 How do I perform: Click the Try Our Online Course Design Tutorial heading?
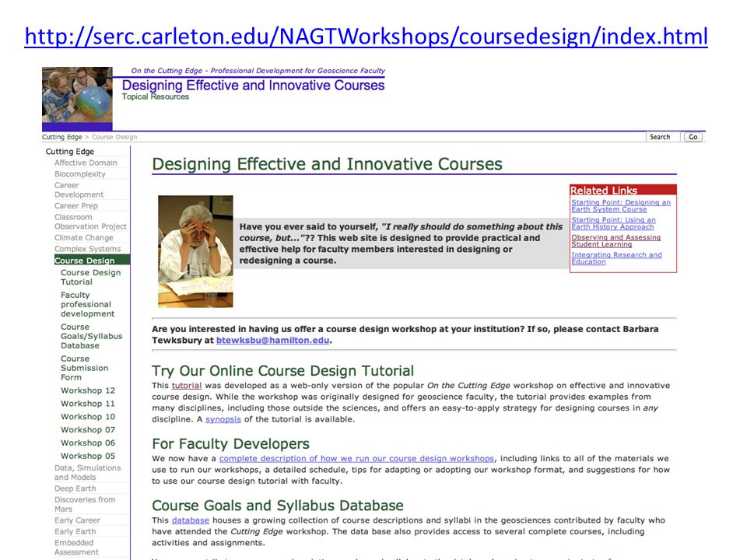tap(283, 371)
